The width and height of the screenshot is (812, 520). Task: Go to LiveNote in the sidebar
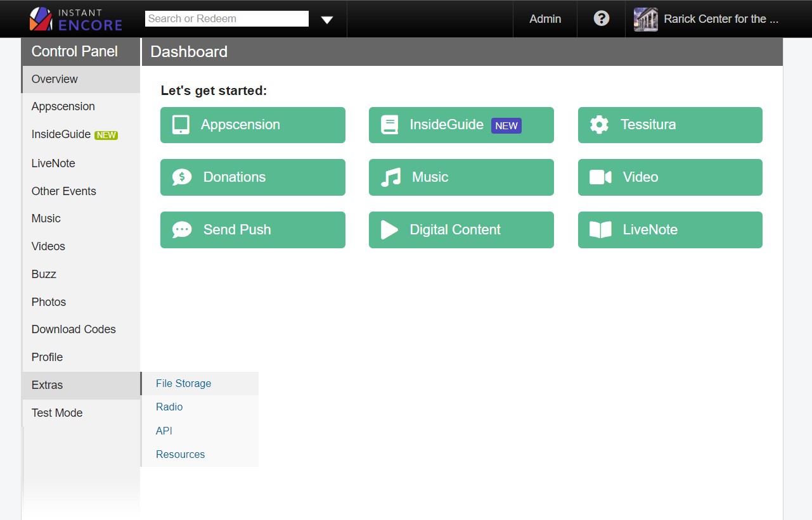(81, 163)
